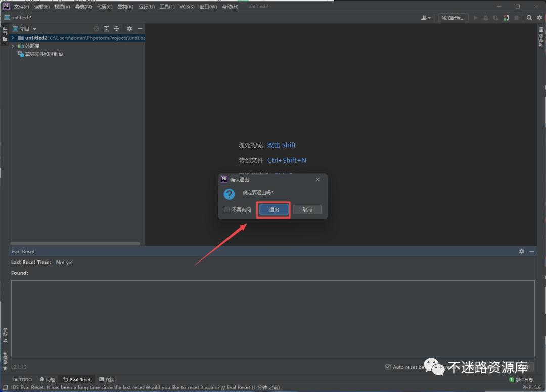Click inside the Found results list area
This screenshot has height=392, width=546.
[272, 319]
